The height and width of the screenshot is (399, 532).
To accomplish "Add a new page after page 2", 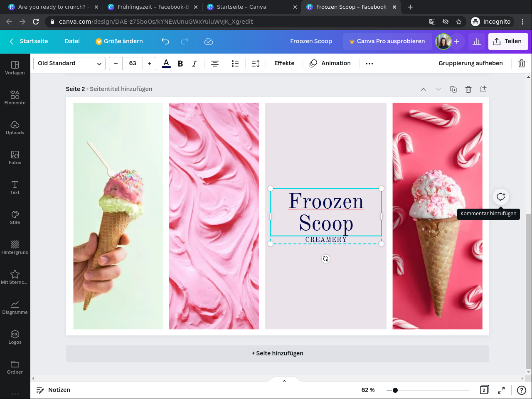I will coord(483,89).
